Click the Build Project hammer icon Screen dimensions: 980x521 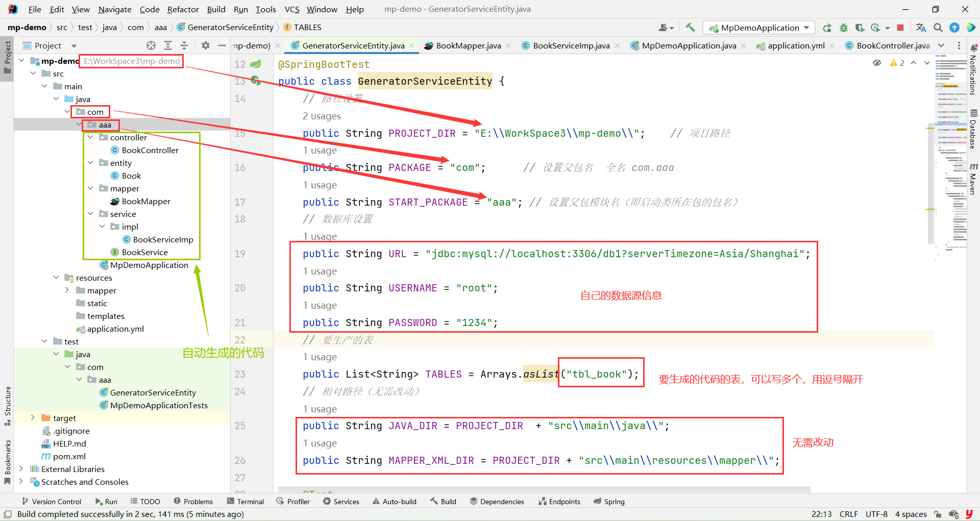pyautogui.click(x=690, y=28)
